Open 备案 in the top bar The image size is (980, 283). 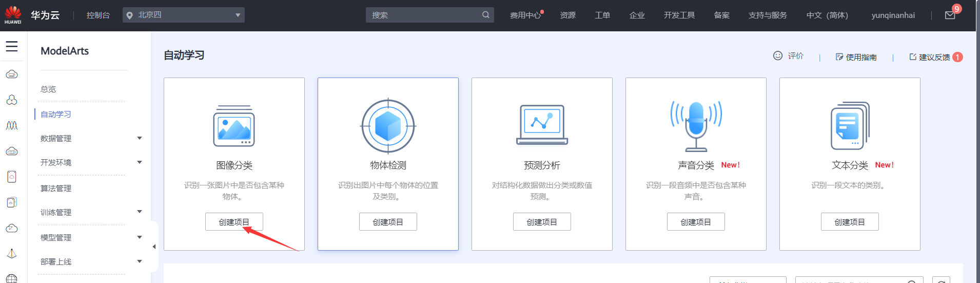tap(722, 15)
